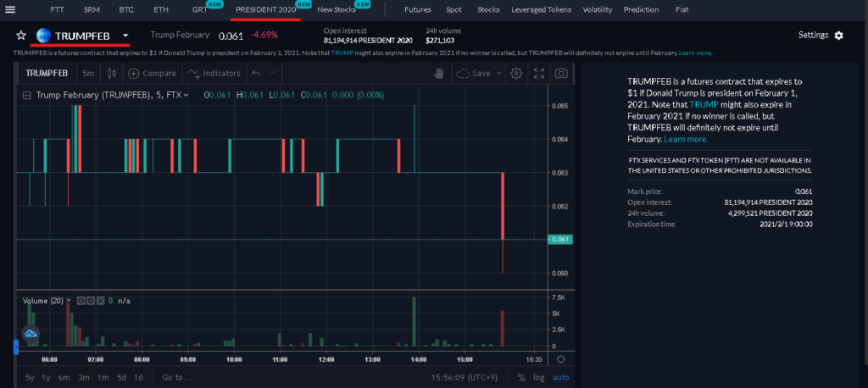Undo the last chart action
The image size is (868, 388).
[x=256, y=73]
